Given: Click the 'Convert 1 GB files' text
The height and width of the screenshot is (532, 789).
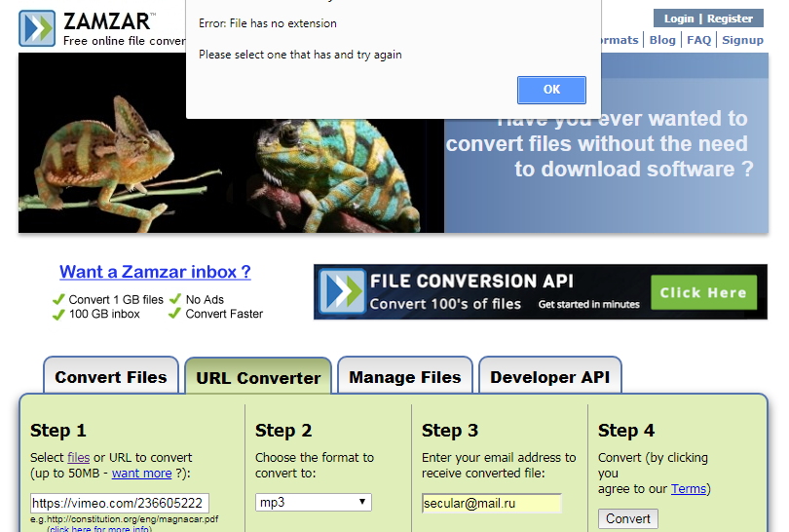Looking at the screenshot, I should (x=116, y=300).
